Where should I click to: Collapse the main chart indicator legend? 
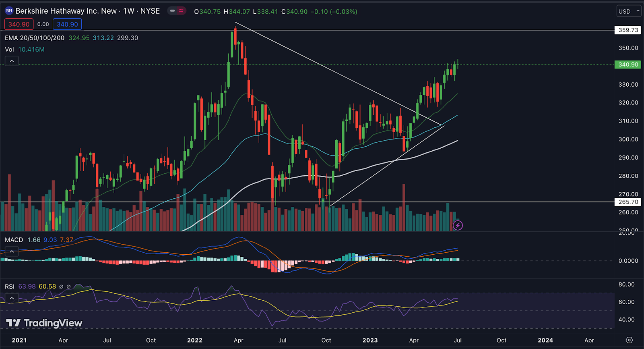[12, 61]
